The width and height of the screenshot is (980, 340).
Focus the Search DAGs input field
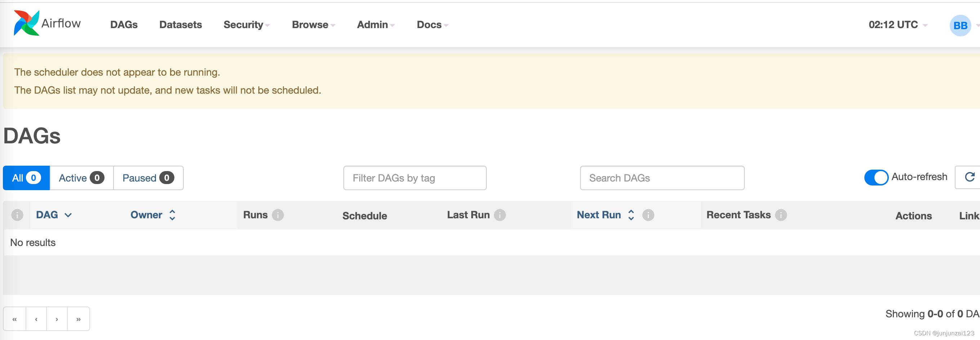(661, 178)
